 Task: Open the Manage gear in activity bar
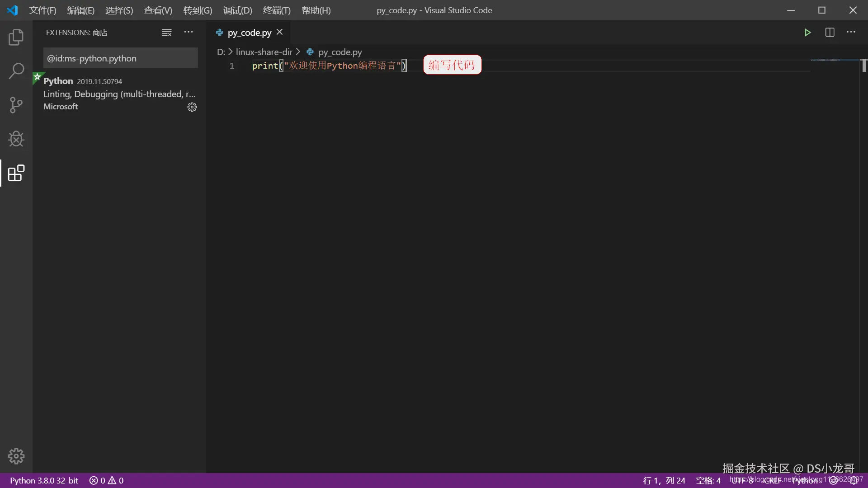[x=16, y=456]
